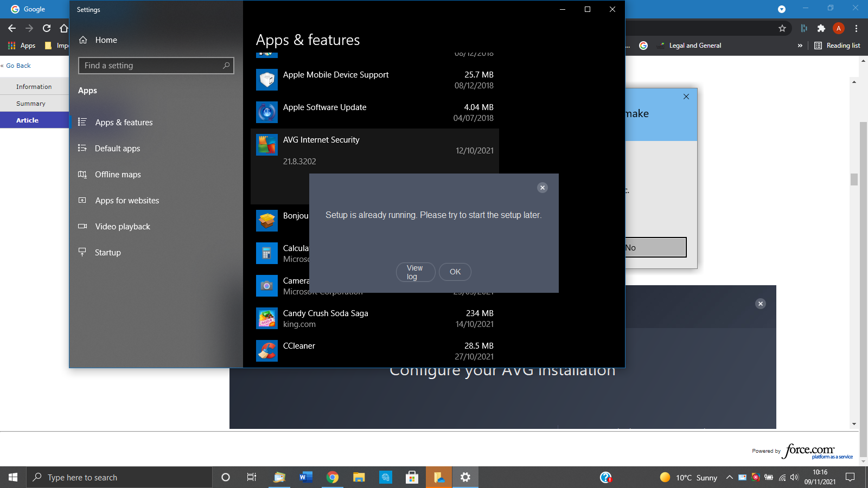Click Home in Settings window
The image size is (868, 488).
pos(106,40)
